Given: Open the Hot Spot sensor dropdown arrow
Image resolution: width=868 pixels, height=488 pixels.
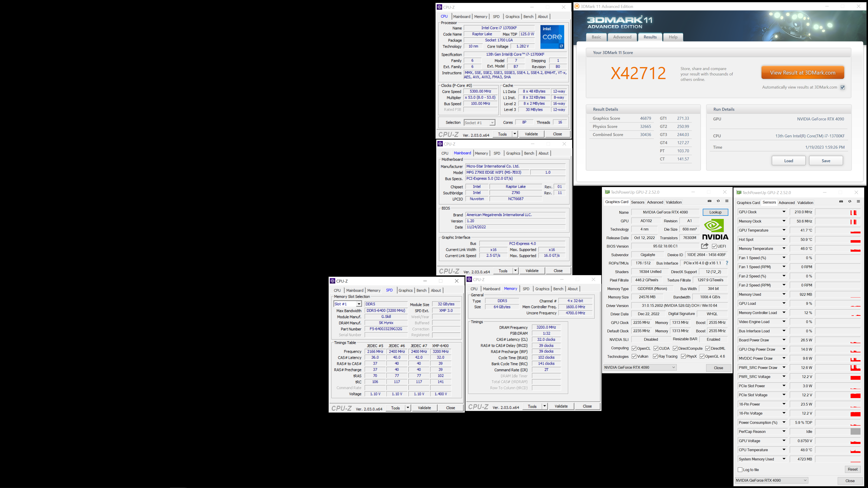Looking at the screenshot, I should (784, 239).
